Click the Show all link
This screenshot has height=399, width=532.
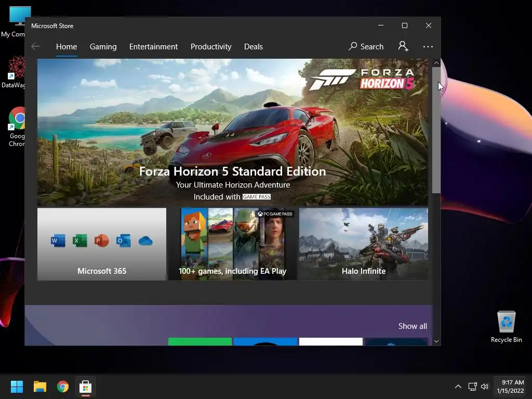point(413,326)
